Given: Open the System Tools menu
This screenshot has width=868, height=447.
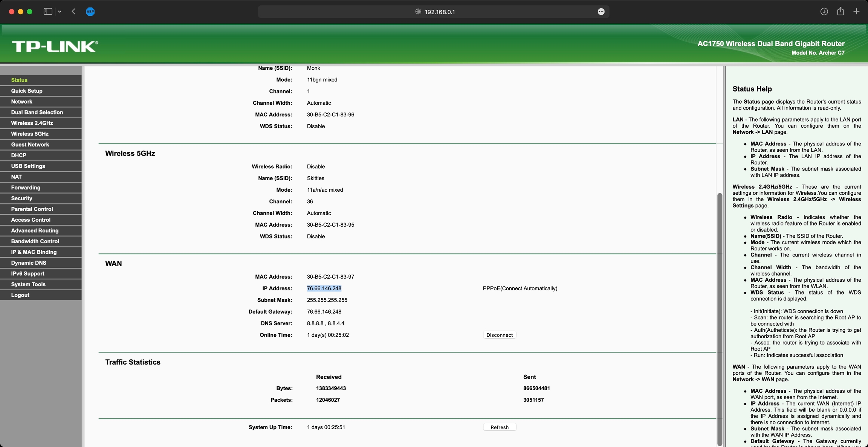Looking at the screenshot, I should (x=28, y=284).
